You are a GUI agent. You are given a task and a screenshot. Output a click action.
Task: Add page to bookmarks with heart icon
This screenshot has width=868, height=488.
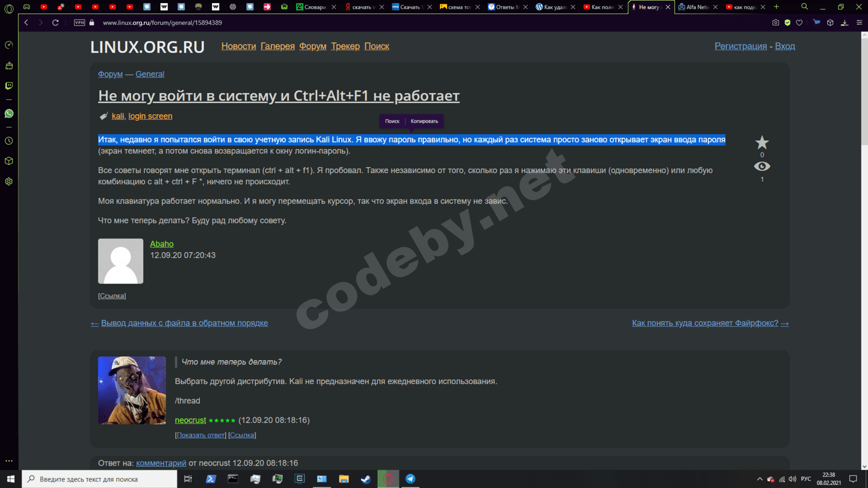tap(799, 23)
